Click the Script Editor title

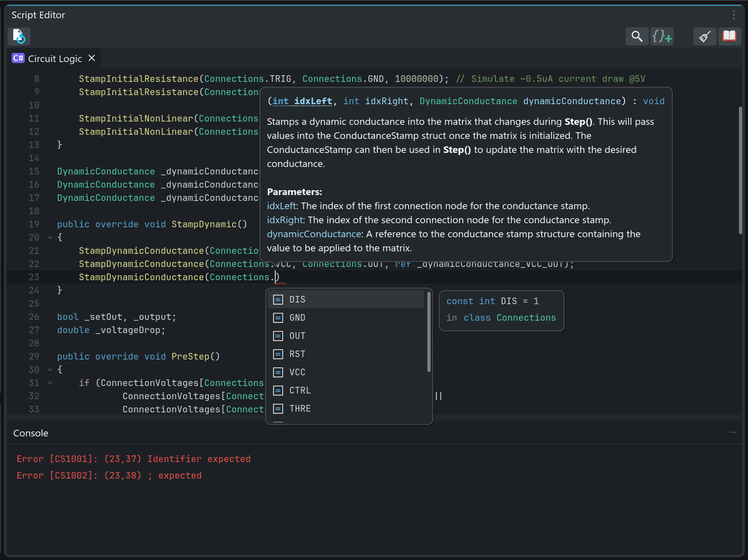(x=38, y=15)
